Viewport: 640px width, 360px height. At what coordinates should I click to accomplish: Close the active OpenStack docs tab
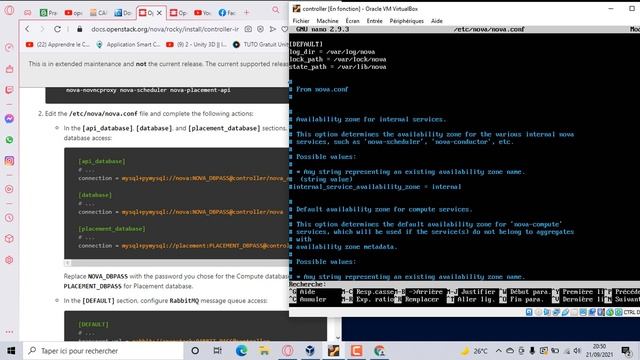(x=159, y=13)
